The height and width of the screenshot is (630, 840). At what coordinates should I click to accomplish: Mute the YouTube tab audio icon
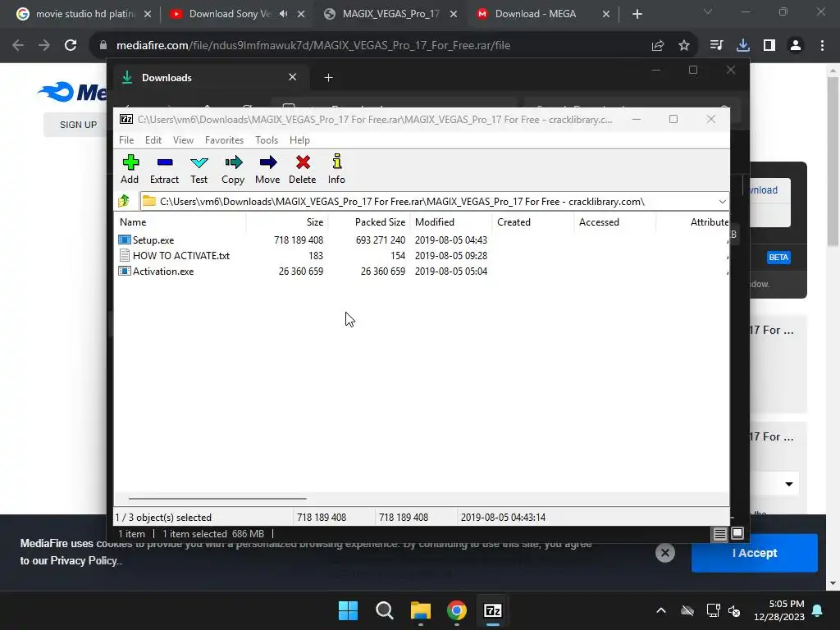(283, 14)
